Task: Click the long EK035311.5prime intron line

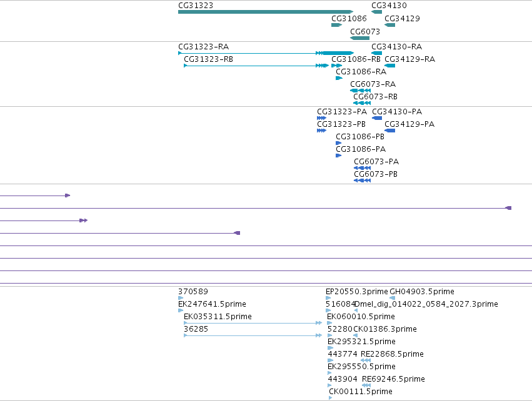Action: (x=251, y=323)
